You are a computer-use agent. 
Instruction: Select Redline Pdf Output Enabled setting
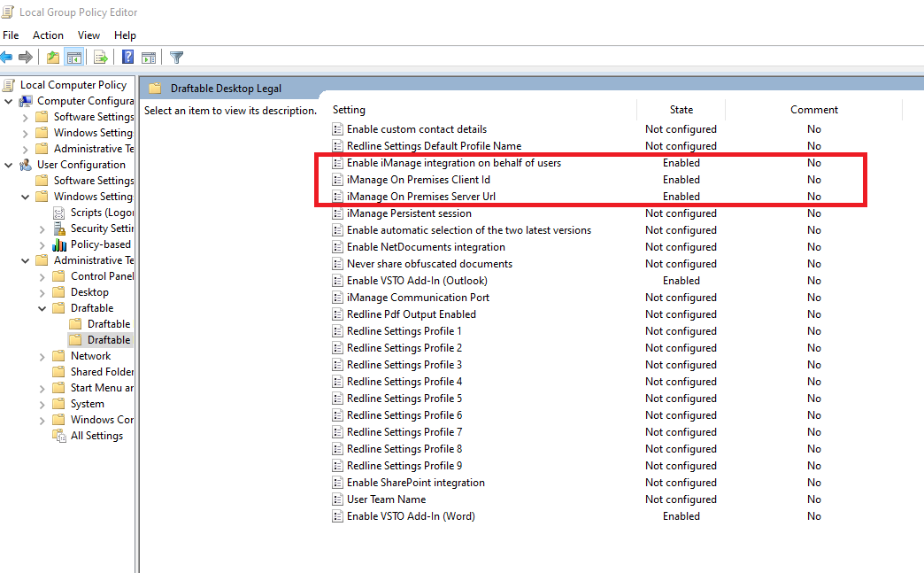(412, 314)
